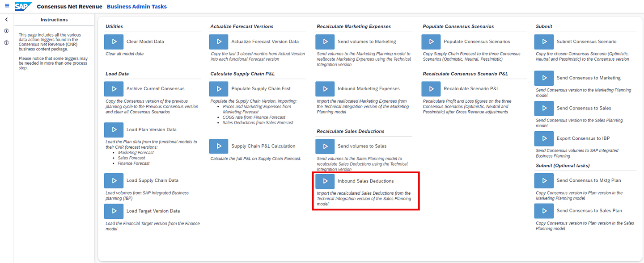
Task: Click the 'Finance Forecast' bullet item
Action: 134,163
